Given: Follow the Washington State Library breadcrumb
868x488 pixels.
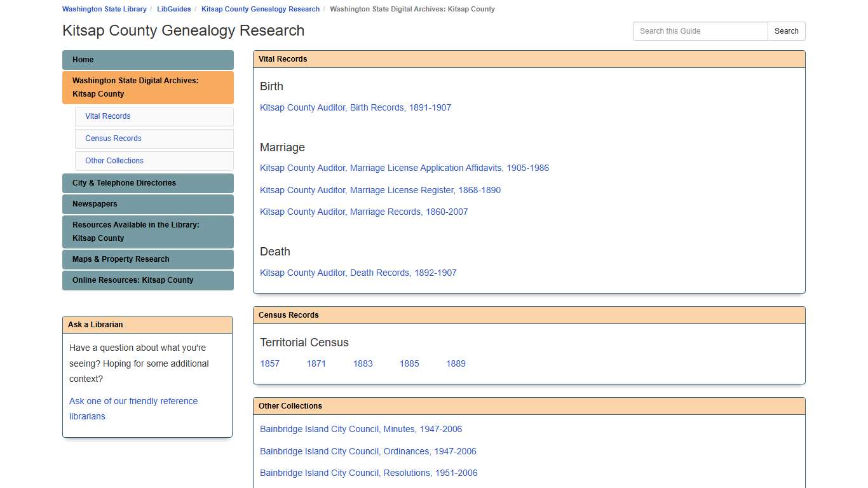Looking at the screenshot, I should [104, 9].
